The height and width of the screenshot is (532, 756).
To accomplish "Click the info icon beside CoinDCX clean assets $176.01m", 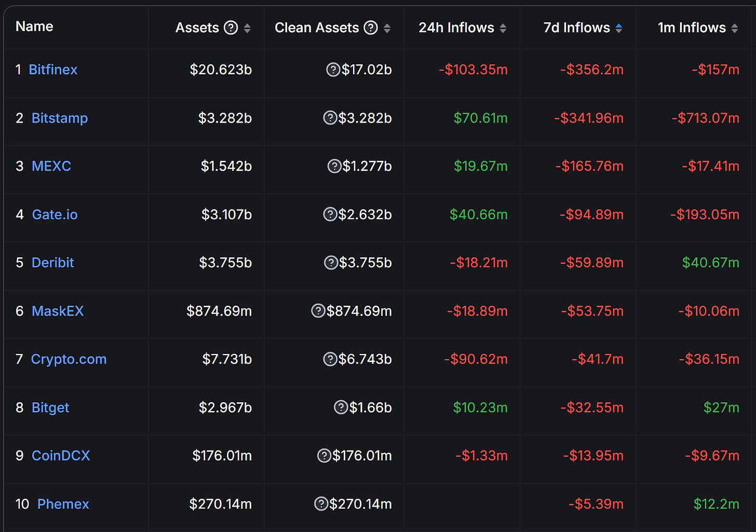I will (x=324, y=456).
